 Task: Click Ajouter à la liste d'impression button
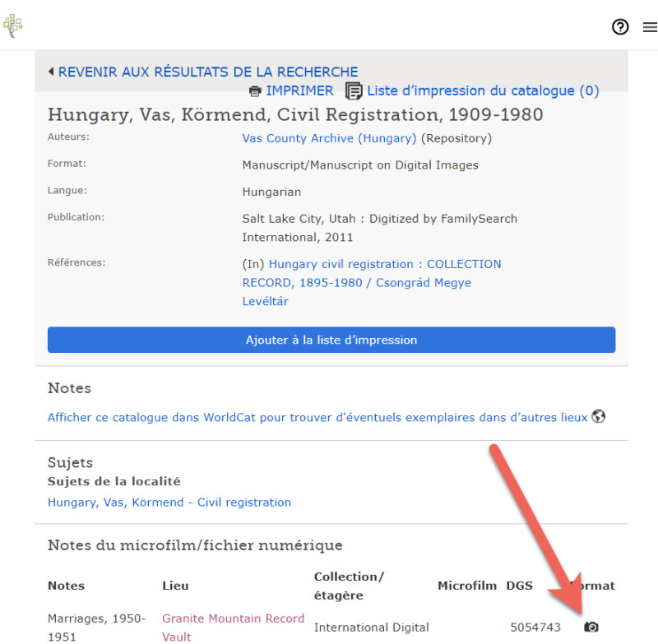(331, 340)
